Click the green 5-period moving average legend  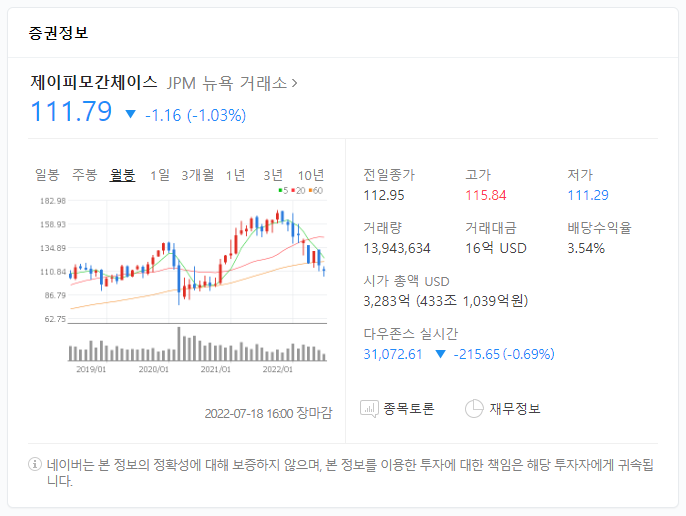(283, 190)
